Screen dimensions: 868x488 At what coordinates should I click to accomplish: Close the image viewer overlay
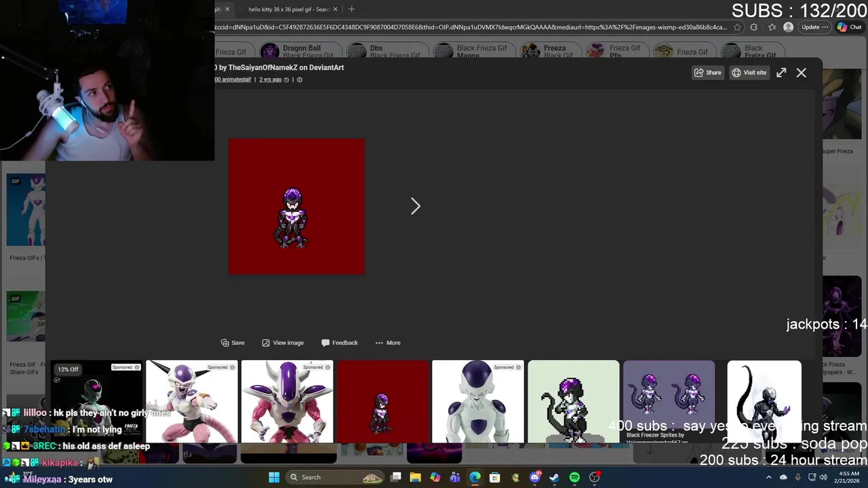pos(802,73)
